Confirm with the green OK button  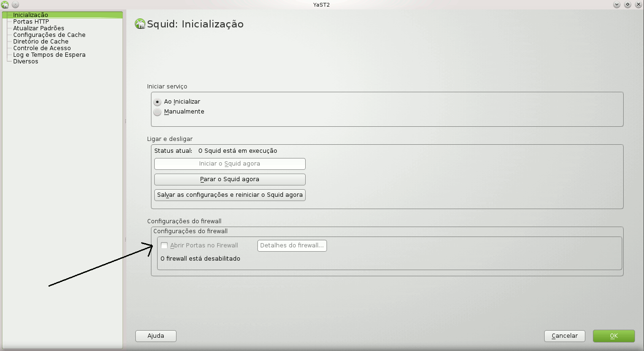click(x=614, y=336)
